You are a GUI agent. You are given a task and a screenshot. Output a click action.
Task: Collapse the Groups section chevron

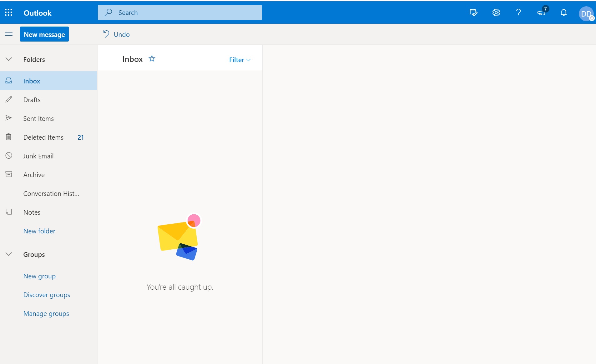point(9,254)
